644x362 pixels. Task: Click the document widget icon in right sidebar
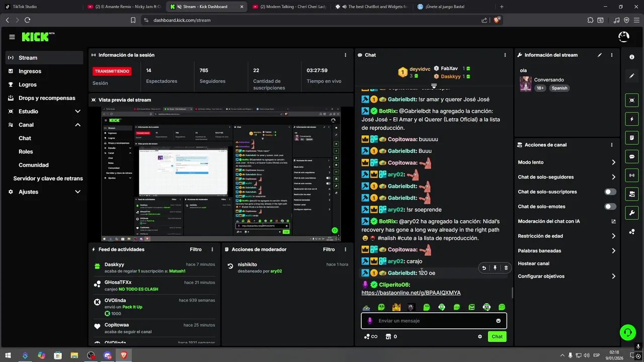[632, 138]
